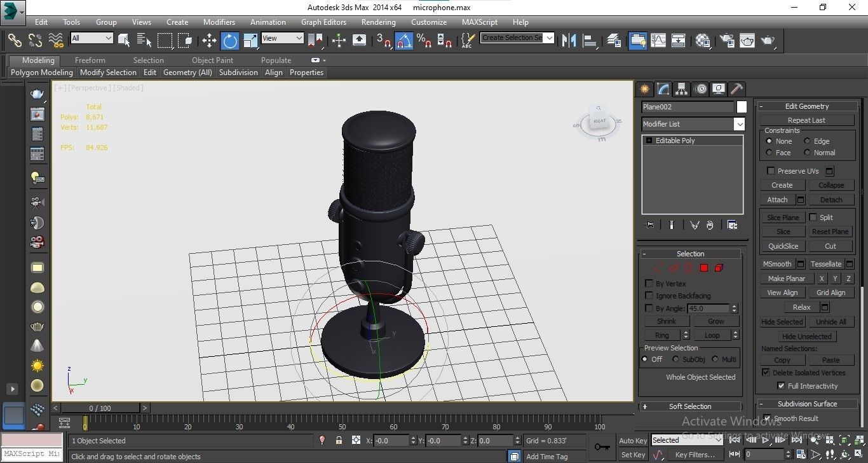The height and width of the screenshot is (463, 868).
Task: Click the Plane002 object color swatch
Action: [x=742, y=107]
